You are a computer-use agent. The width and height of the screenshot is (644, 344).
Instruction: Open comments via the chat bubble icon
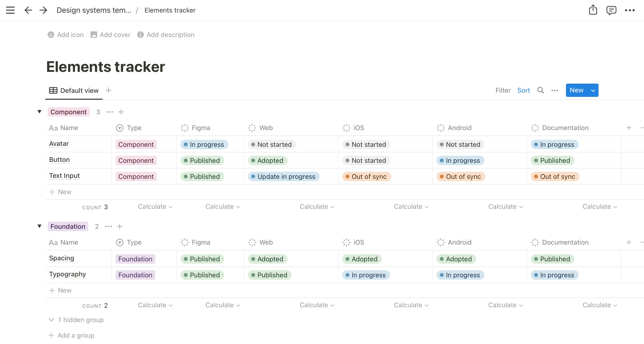611,10
